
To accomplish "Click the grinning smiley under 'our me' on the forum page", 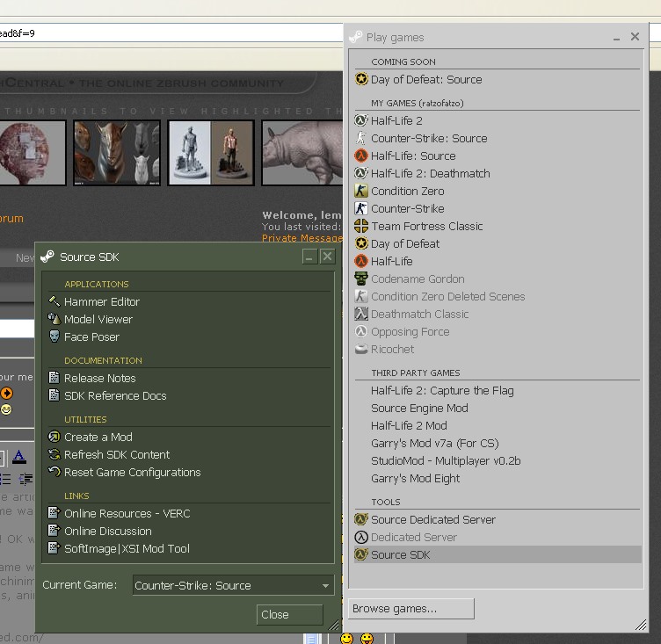I will [x=6, y=409].
